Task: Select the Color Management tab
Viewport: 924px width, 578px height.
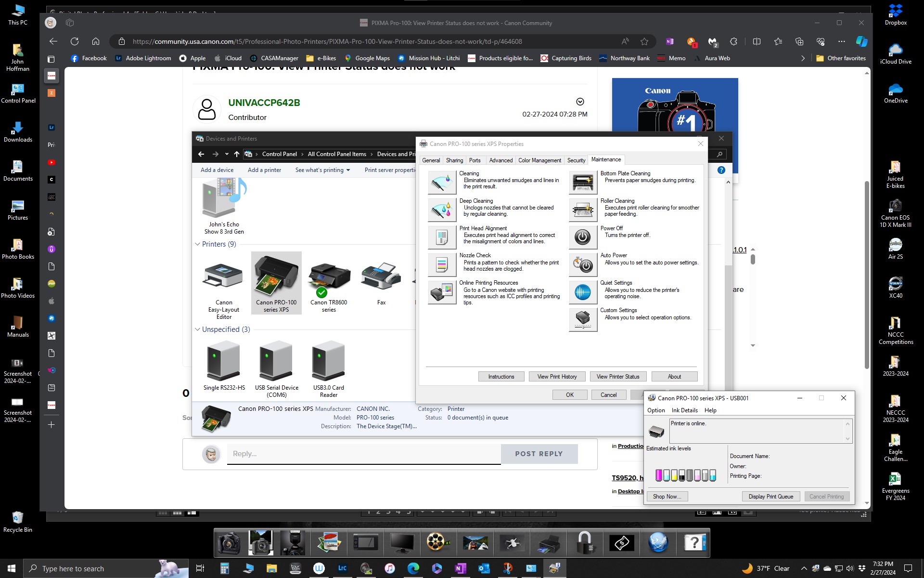Action: [539, 160]
